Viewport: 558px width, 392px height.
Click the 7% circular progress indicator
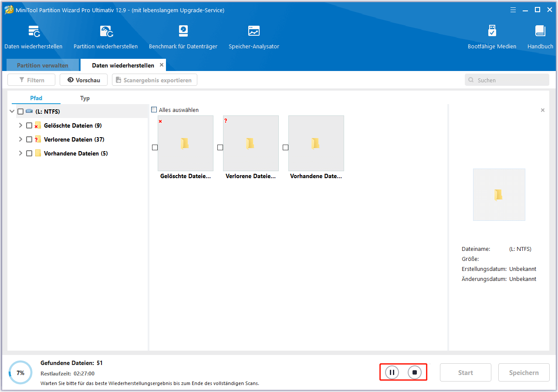pyautogui.click(x=20, y=373)
